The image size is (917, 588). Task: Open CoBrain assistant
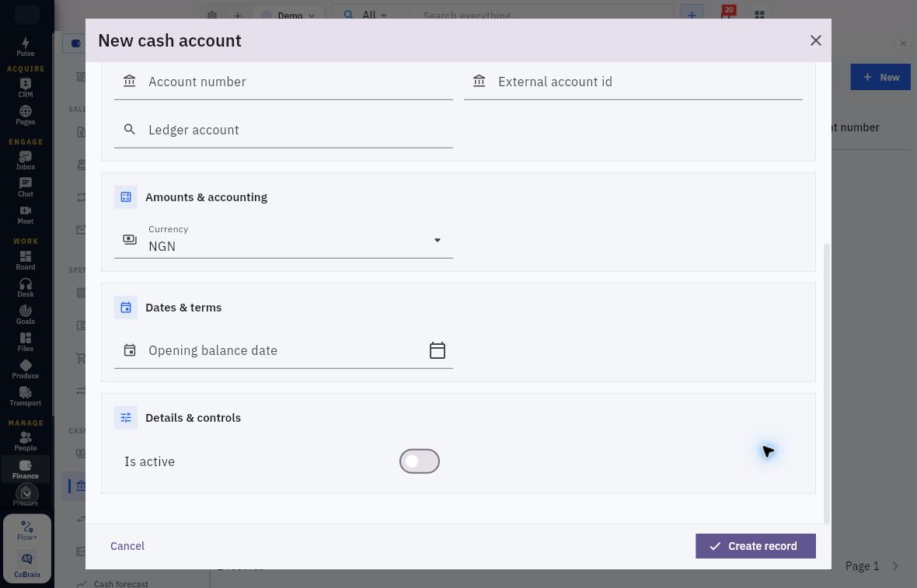(27, 565)
